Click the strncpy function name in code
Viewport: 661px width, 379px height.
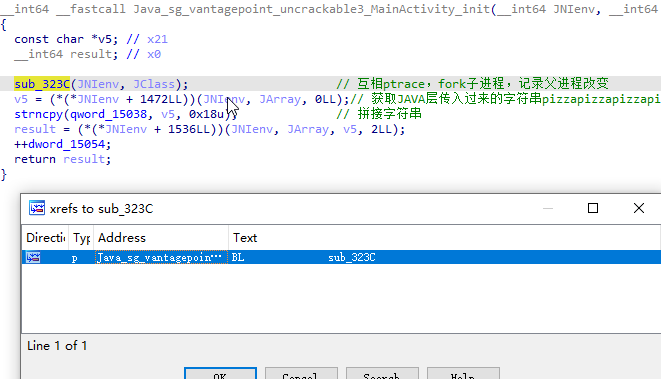pos(38,114)
